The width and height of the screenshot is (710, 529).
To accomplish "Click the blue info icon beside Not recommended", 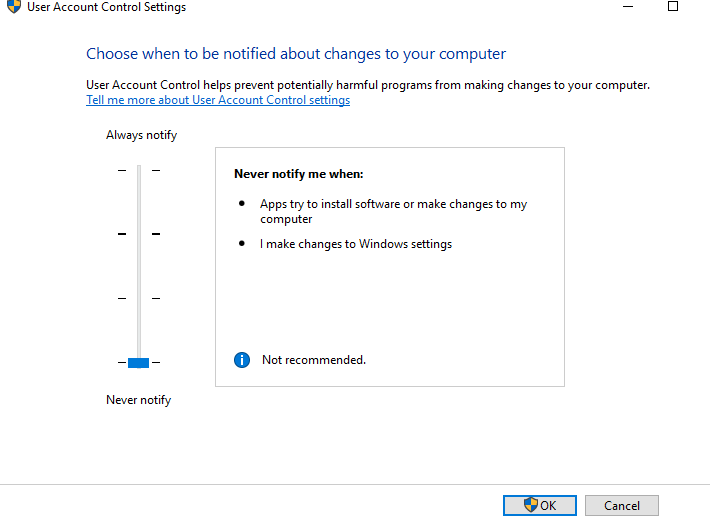I will pyautogui.click(x=242, y=360).
